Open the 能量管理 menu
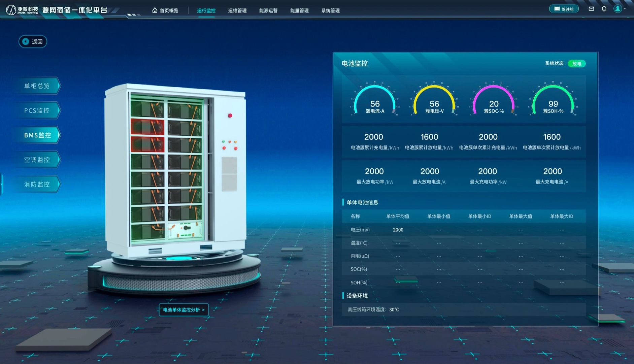634x364 pixels. 299,10
